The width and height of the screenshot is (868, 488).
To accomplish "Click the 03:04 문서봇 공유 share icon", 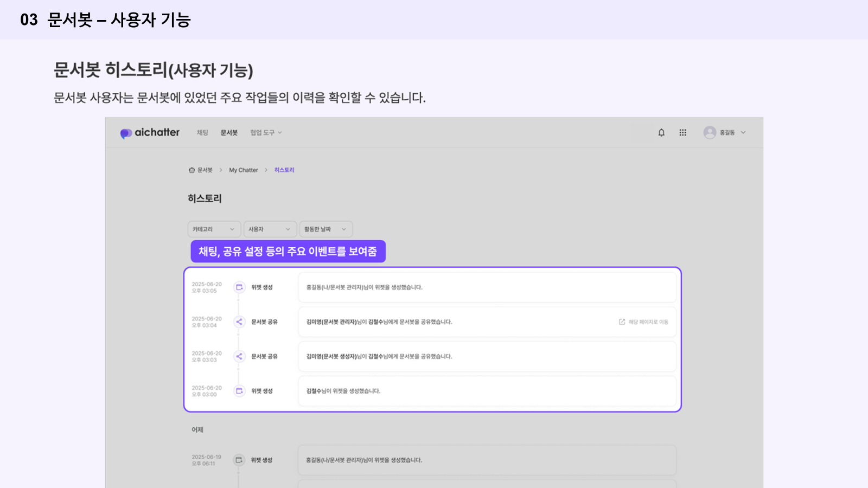I will tap(239, 322).
